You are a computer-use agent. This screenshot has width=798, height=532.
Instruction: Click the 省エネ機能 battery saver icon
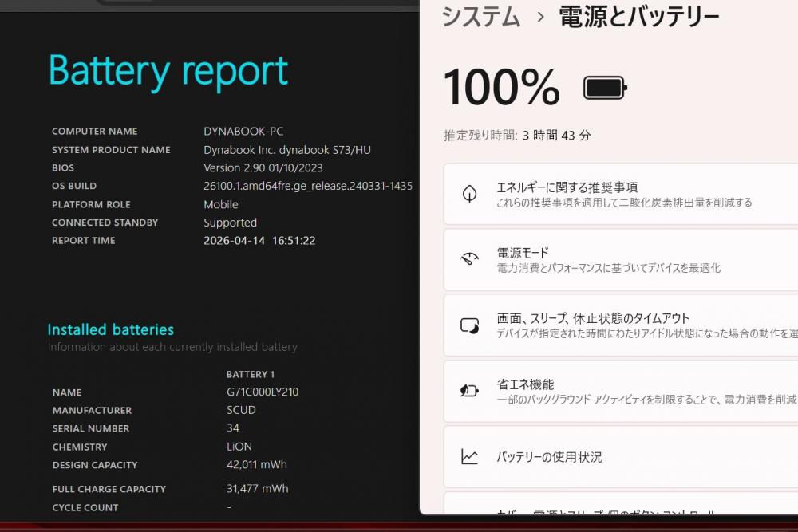click(x=469, y=391)
